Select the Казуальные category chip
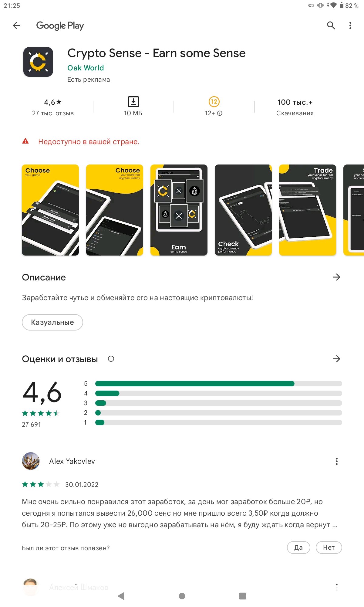This screenshot has width=364, height=607. 52,322
